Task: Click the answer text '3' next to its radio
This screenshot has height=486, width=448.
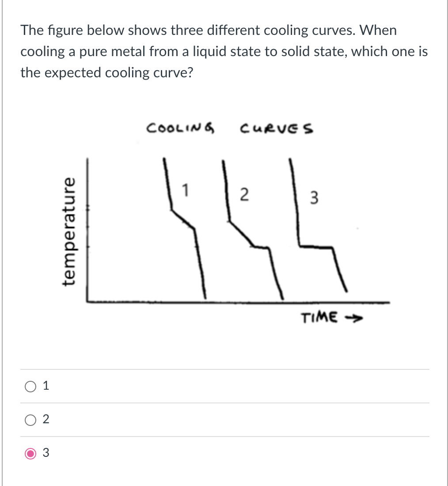Action: 45,453
